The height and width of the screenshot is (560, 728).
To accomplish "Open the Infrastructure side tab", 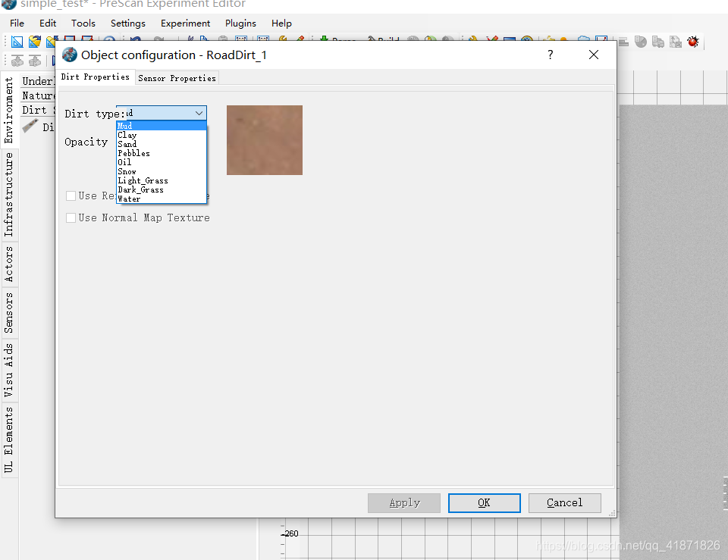I will [x=9, y=195].
